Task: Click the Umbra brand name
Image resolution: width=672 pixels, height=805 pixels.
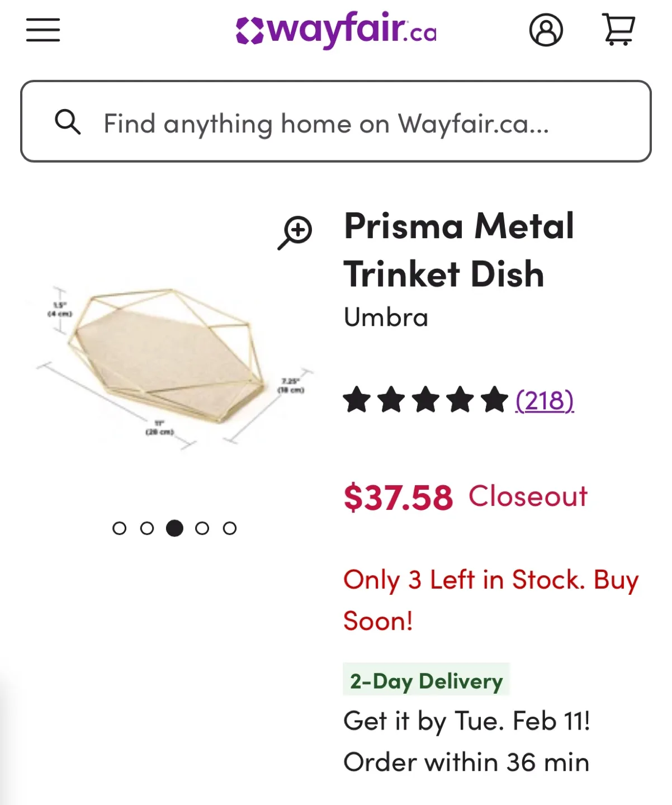Action: pyautogui.click(x=386, y=317)
